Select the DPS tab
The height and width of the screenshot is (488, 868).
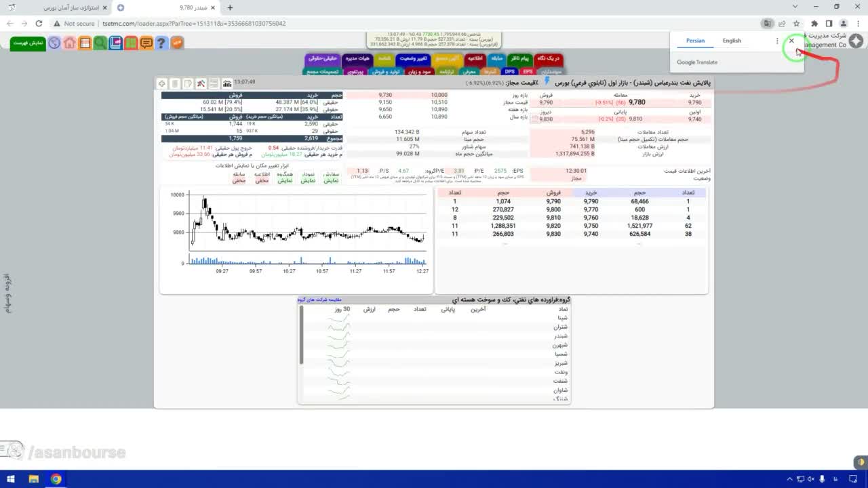(x=509, y=71)
